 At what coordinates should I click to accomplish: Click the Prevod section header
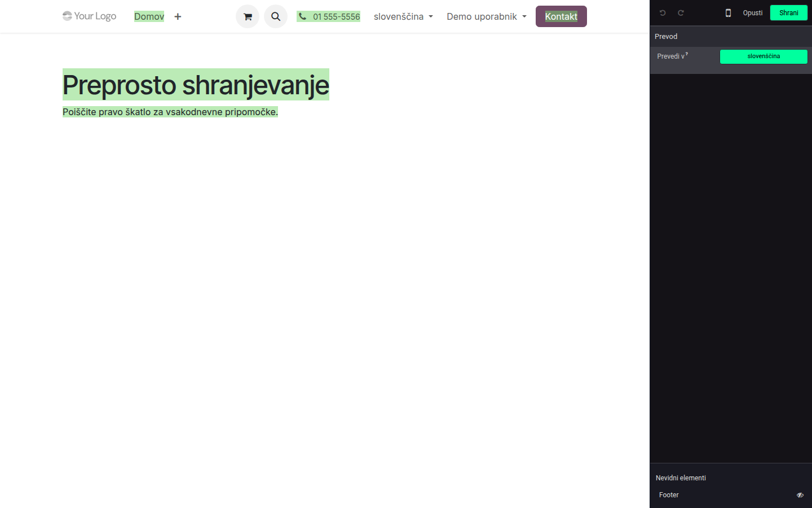point(731,36)
